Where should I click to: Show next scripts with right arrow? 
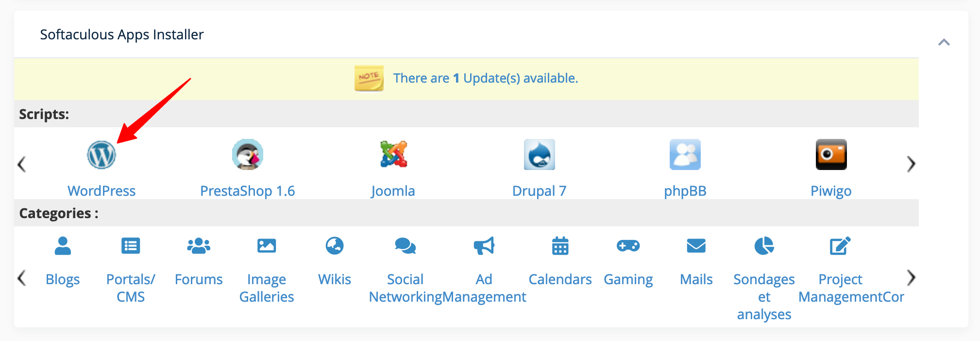(911, 164)
